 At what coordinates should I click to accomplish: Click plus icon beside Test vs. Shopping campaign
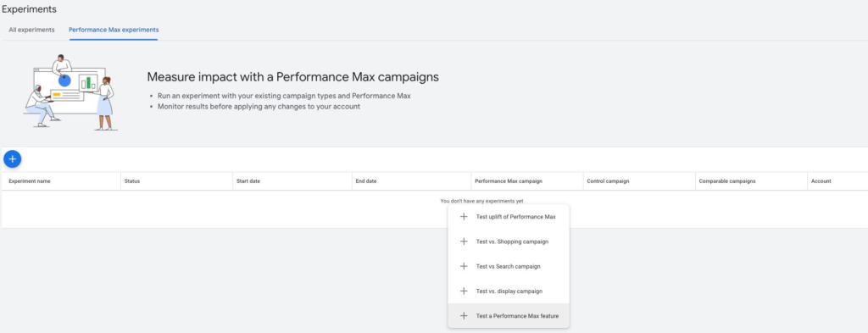point(464,241)
